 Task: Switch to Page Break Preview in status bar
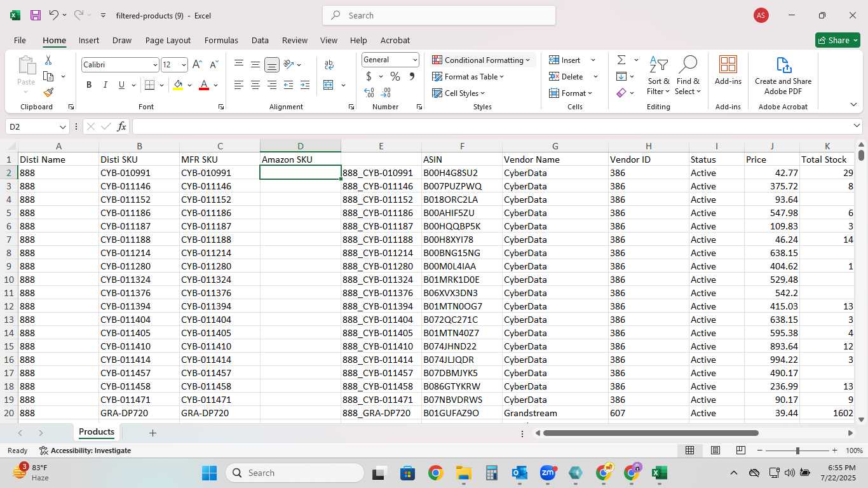pos(740,451)
